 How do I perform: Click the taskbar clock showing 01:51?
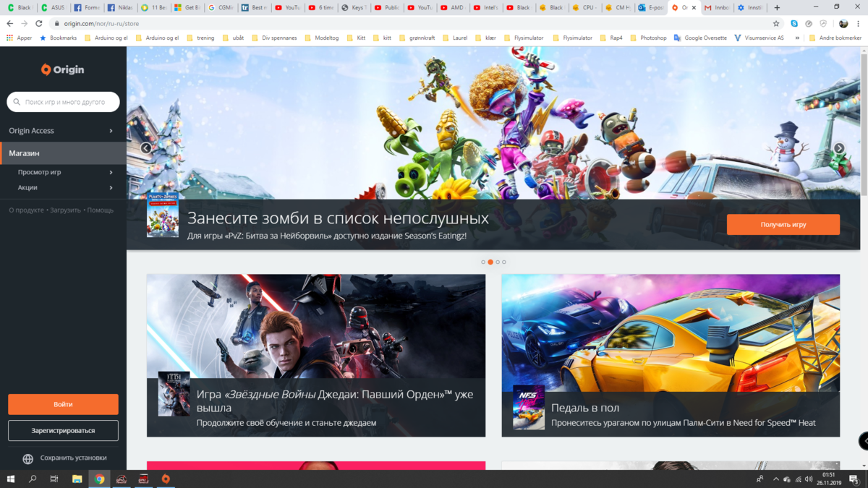coord(829,479)
